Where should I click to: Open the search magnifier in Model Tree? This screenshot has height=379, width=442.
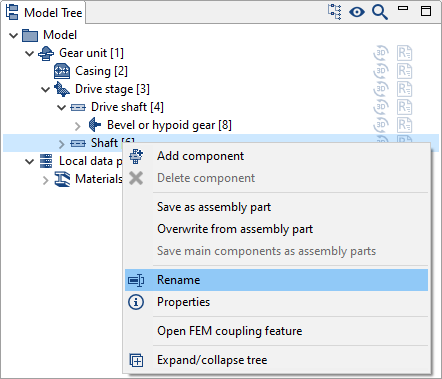(380, 12)
